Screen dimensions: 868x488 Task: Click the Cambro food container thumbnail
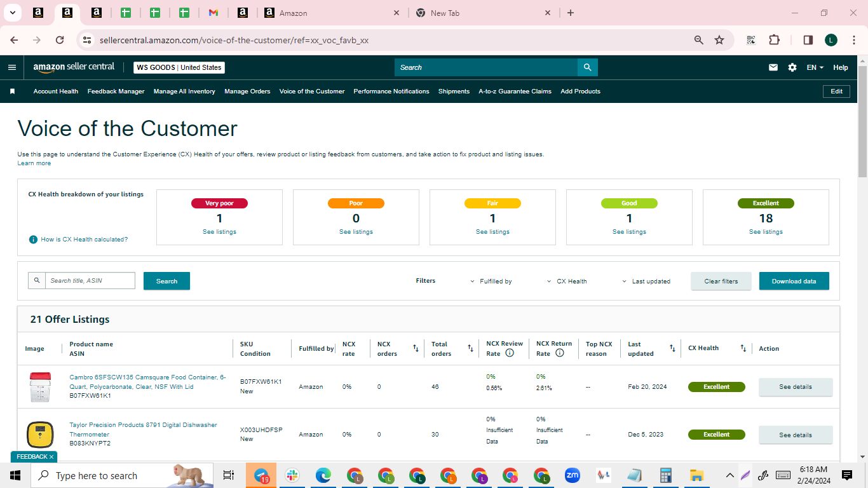click(x=39, y=387)
